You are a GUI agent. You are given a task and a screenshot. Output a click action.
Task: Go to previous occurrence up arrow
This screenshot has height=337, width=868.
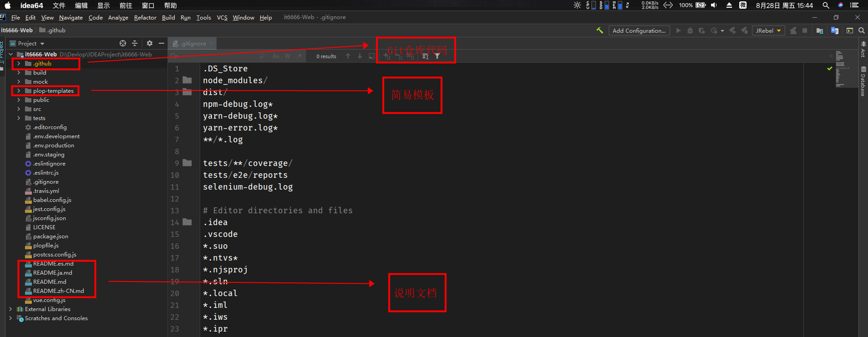[x=348, y=56]
